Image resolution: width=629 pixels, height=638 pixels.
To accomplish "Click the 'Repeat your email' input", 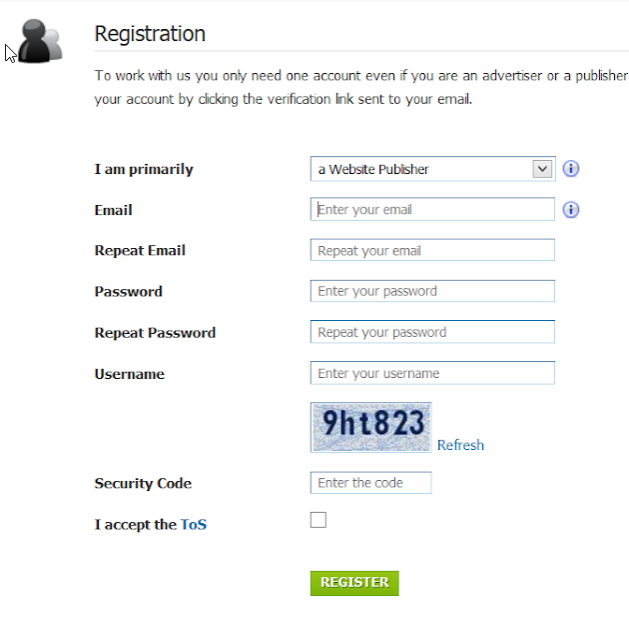I will click(x=432, y=250).
